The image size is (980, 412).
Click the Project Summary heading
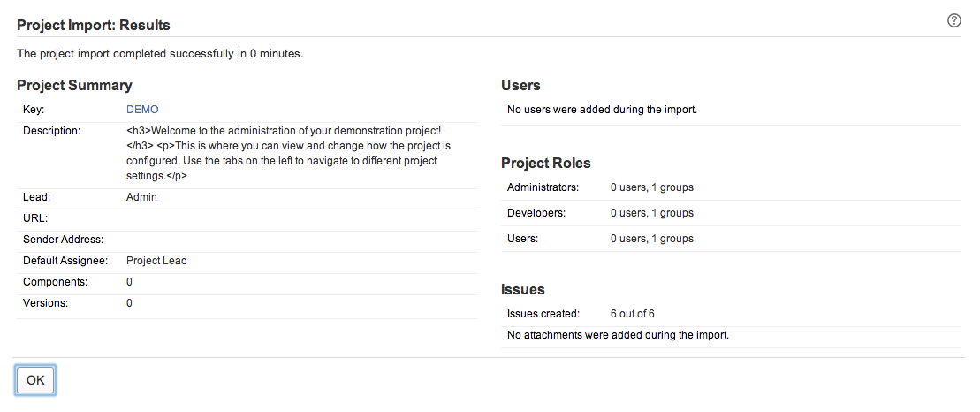[x=74, y=86]
